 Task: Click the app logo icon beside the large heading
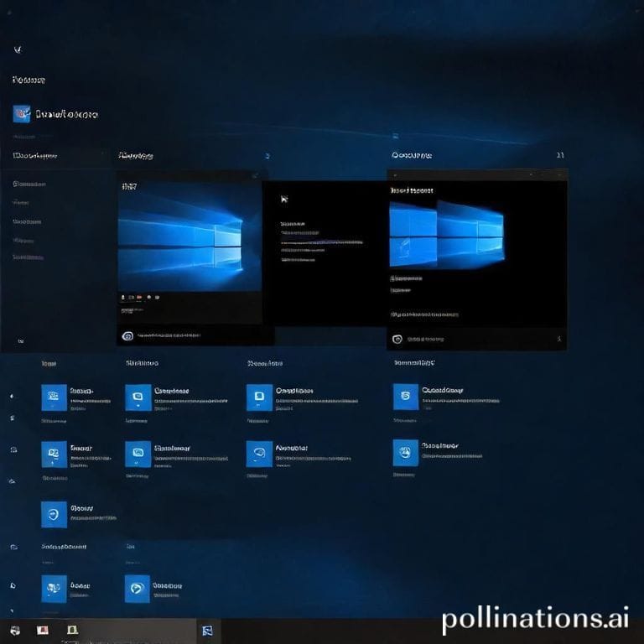tap(21, 114)
